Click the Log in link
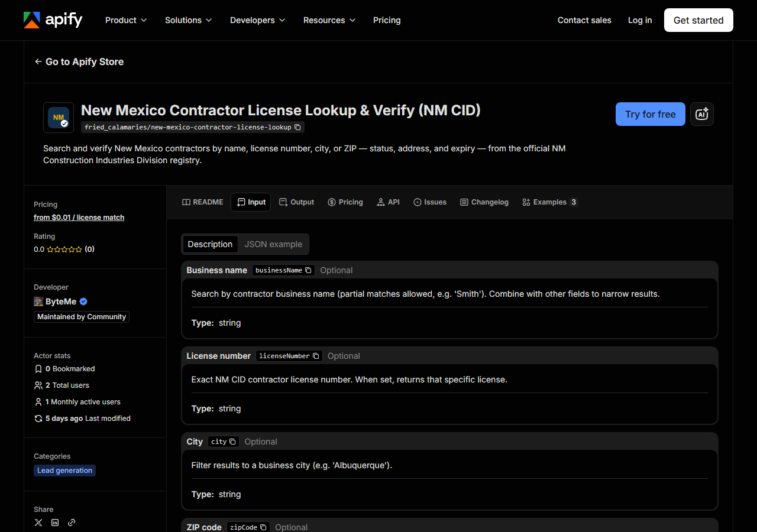The image size is (757, 532). 640,20
